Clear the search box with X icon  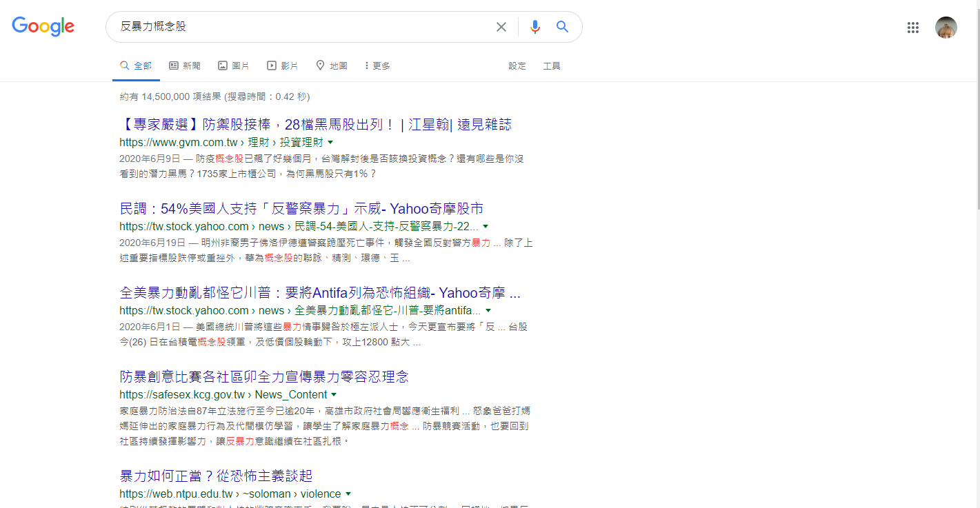pyautogui.click(x=501, y=27)
